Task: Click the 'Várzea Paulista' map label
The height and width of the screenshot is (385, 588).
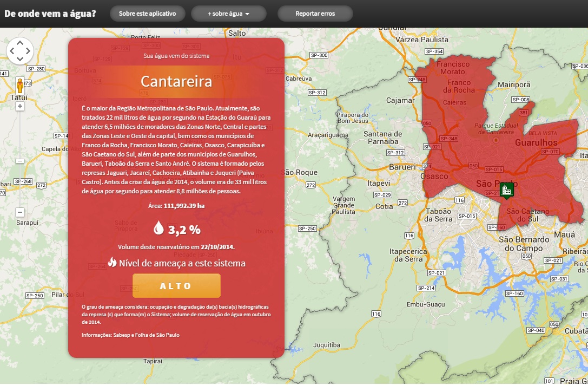Action: click(x=422, y=40)
